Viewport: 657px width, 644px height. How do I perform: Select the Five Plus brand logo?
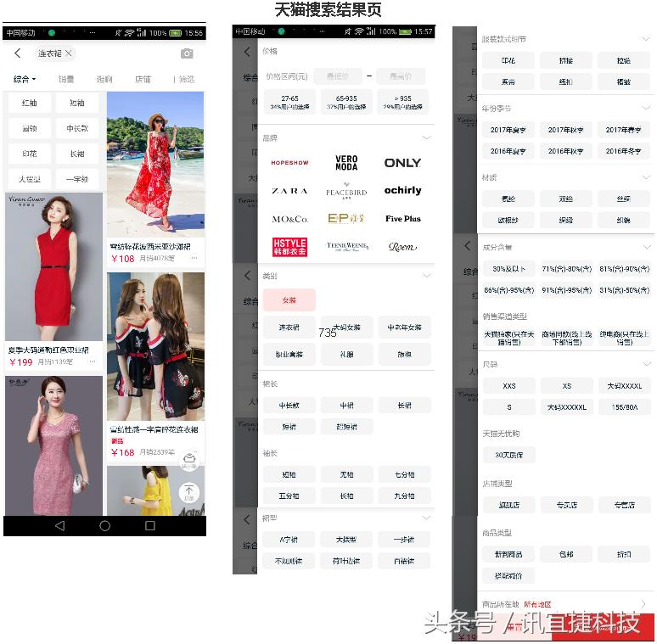pos(402,219)
